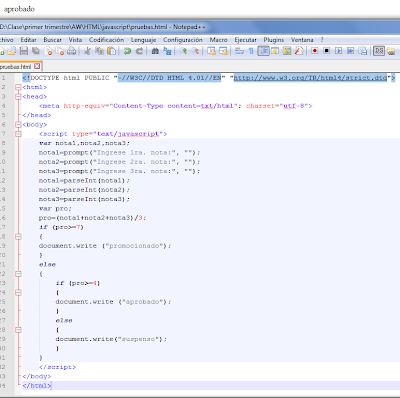Open the Codificación menu
This screenshot has height=398, width=400.
106,40
